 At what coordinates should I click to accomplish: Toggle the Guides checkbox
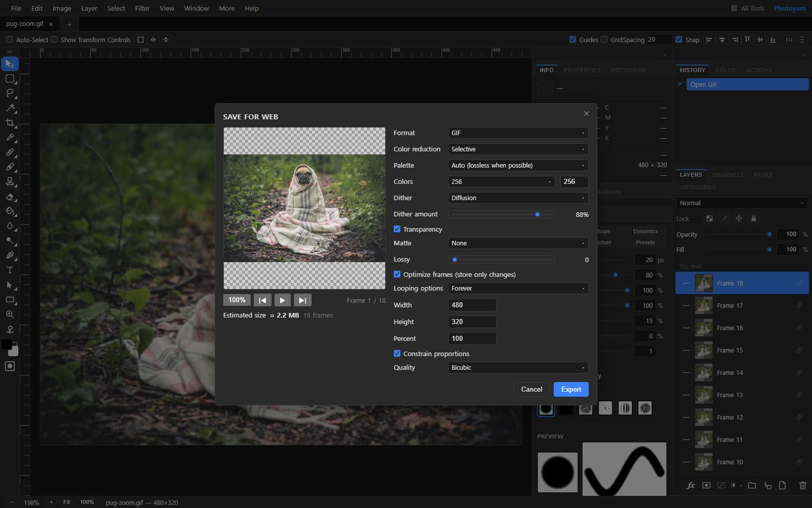(x=572, y=40)
